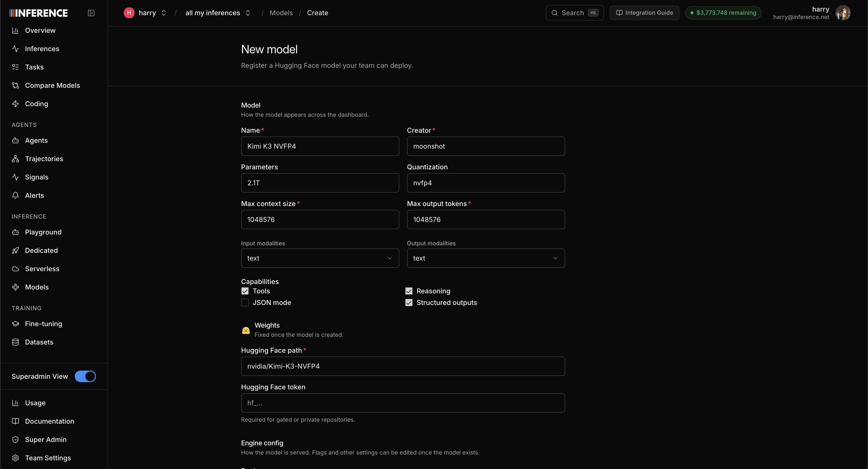Click the Max output tokens field
Viewport: 868px width, 469px height.
[486, 220]
